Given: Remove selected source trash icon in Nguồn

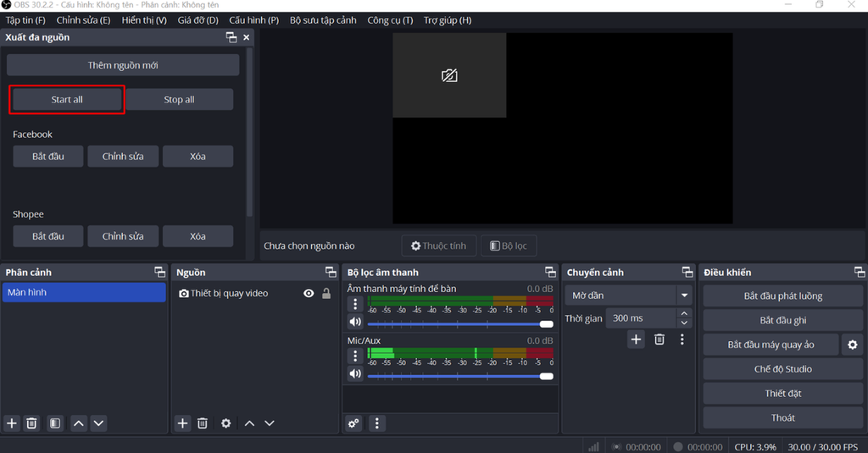Looking at the screenshot, I should [x=203, y=423].
